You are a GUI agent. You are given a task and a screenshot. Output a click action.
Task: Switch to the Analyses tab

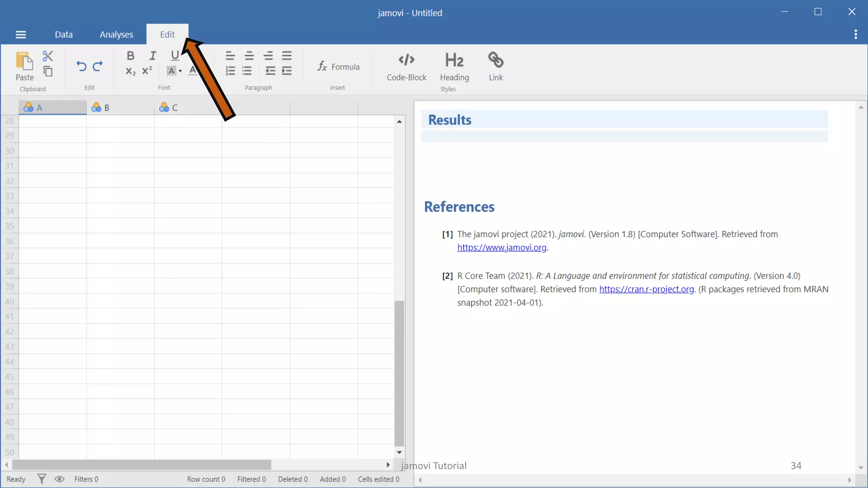pyautogui.click(x=116, y=35)
